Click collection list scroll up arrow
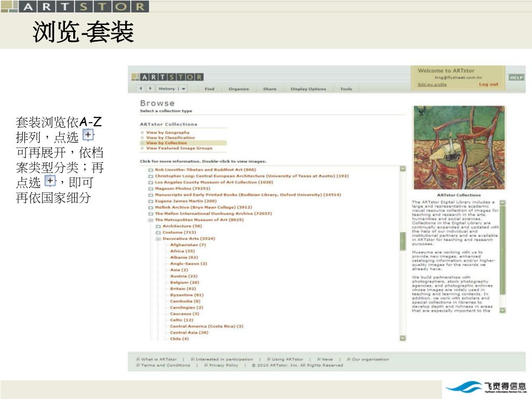This screenshot has height=399, width=532. pos(403,169)
